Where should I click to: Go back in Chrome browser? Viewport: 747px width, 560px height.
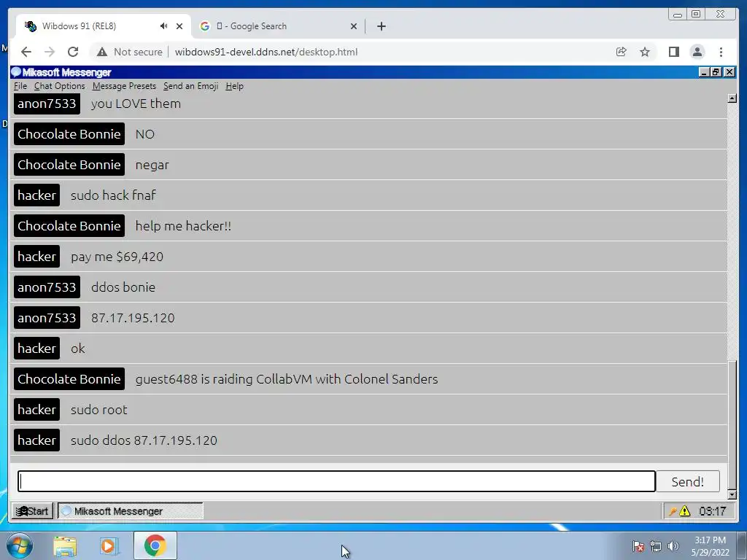tap(26, 52)
